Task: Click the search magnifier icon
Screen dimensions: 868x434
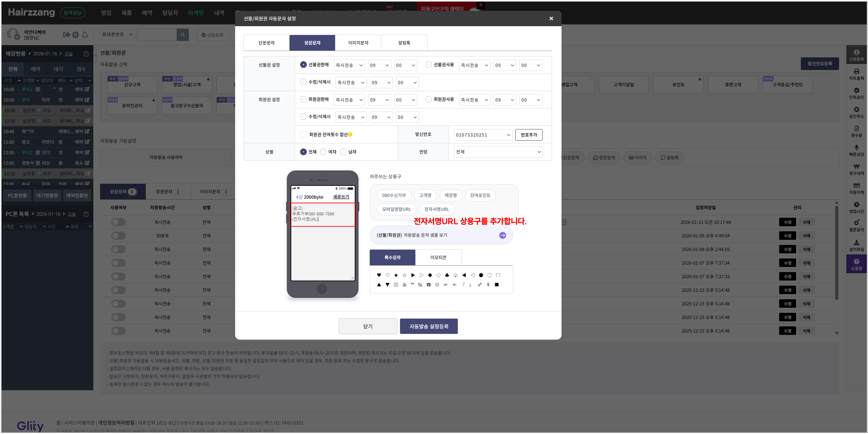Action: pyautogui.click(x=183, y=35)
